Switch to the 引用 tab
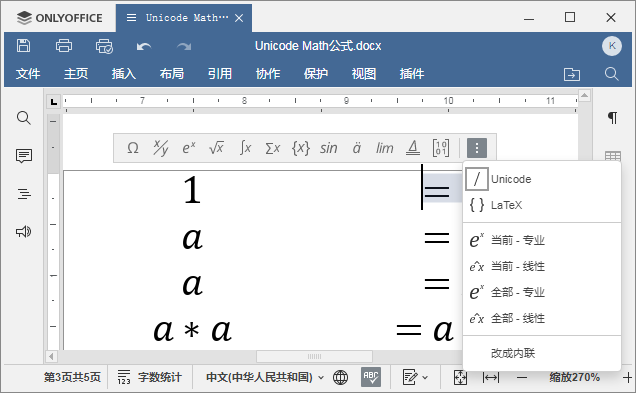Screen dimensions: 636x393 [x=219, y=74]
